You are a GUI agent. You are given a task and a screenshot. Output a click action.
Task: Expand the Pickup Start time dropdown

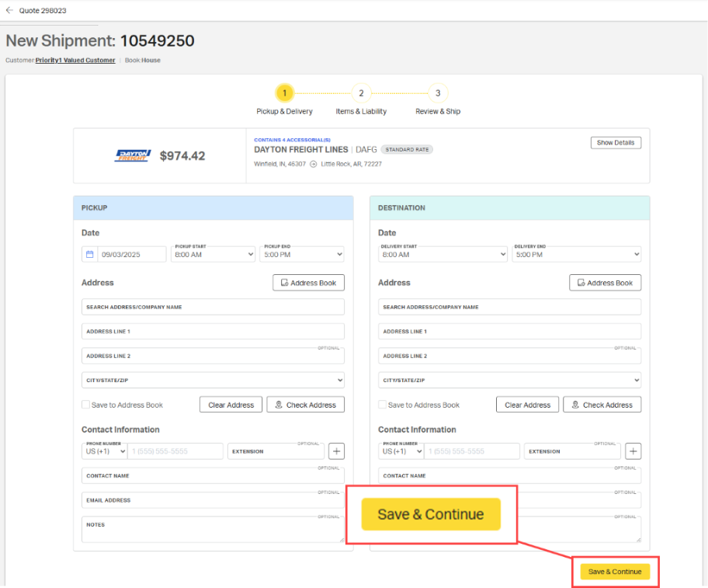click(213, 254)
